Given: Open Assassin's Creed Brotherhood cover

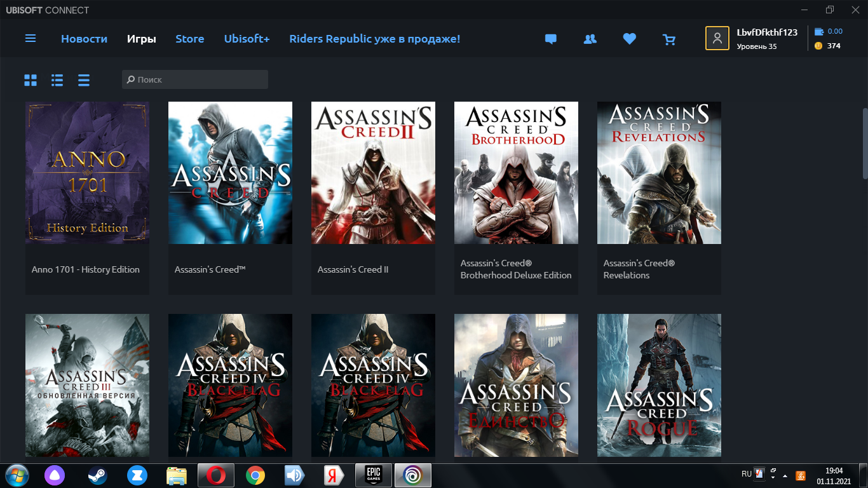Looking at the screenshot, I should (x=516, y=173).
